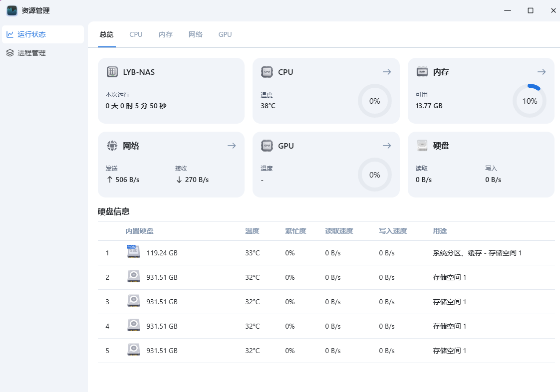Click the SSD icon for disk 1

coord(133,252)
